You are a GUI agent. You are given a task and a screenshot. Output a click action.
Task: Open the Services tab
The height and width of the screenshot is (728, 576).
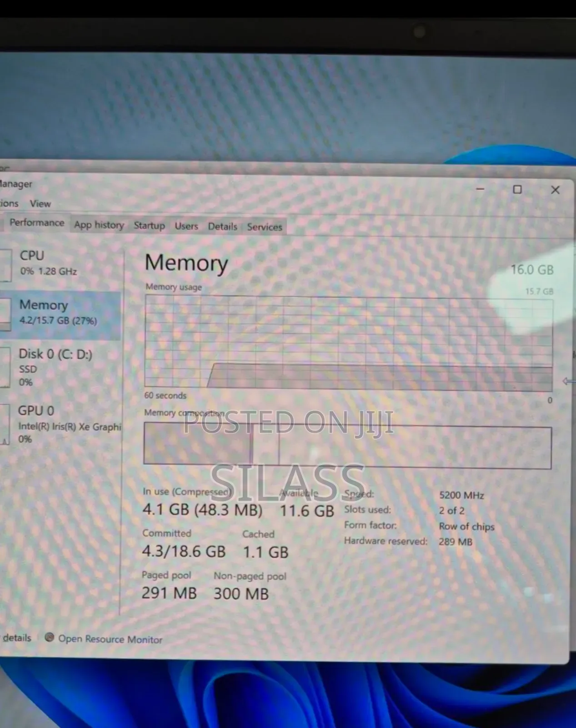pos(265,227)
